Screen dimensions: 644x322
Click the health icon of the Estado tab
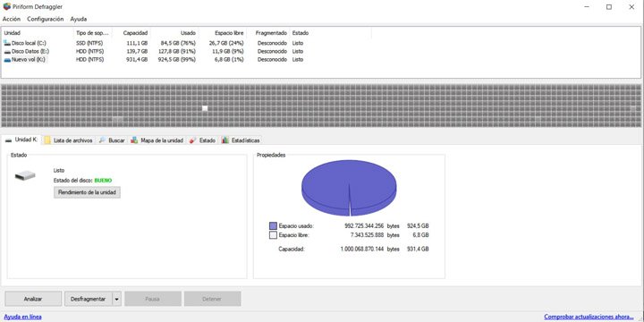tap(192, 140)
